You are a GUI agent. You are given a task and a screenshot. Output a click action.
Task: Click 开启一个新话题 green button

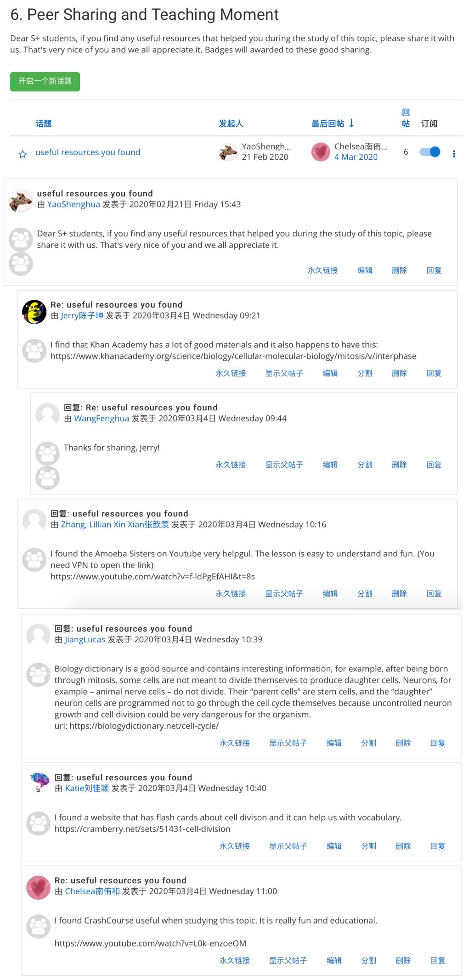(x=45, y=81)
